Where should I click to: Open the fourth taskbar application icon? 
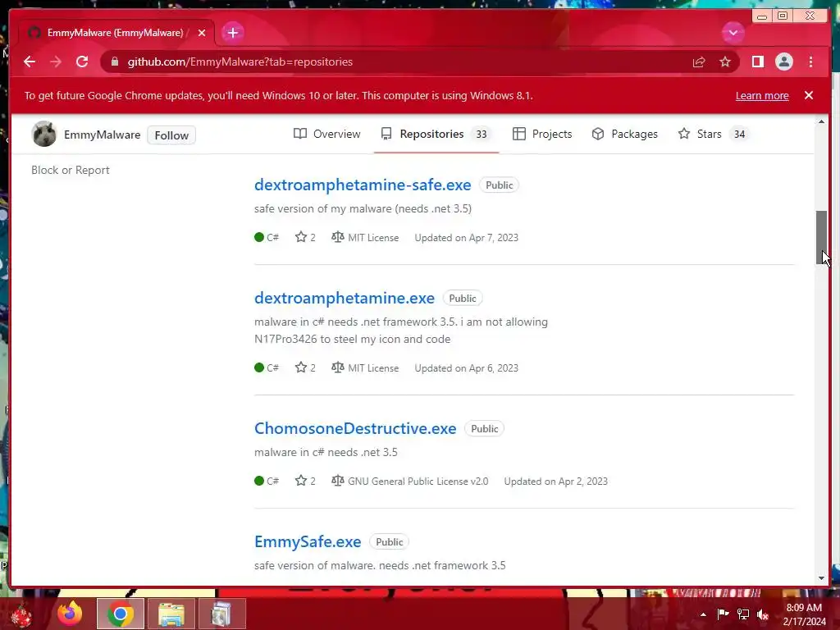pos(221,614)
